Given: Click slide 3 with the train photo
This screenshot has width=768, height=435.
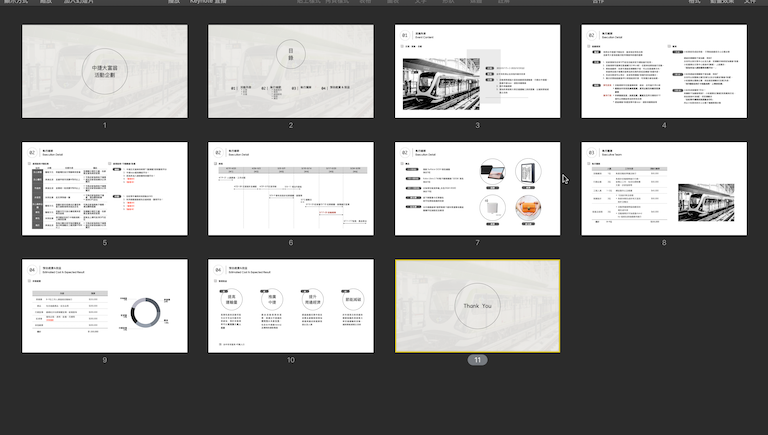Looking at the screenshot, I should click(x=477, y=71).
